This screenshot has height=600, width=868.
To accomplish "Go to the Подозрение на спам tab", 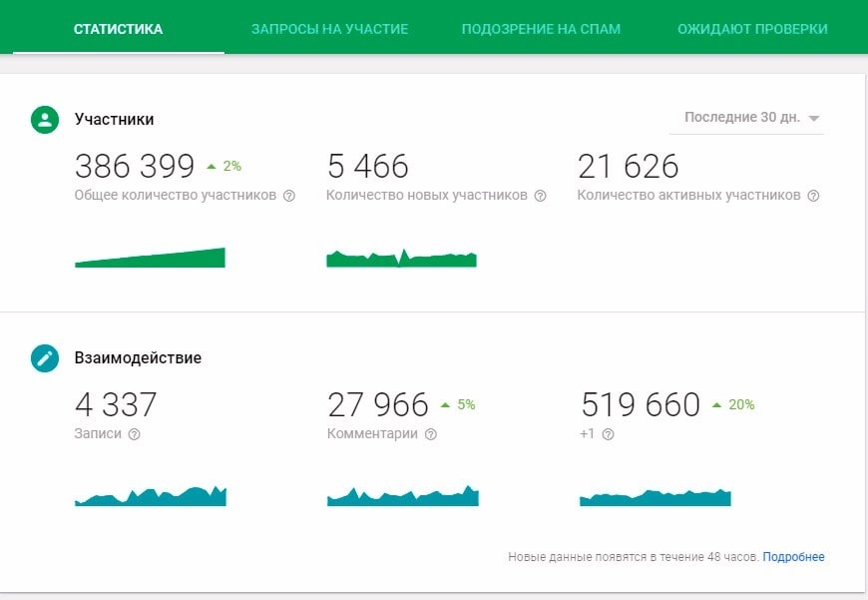I will click(541, 29).
